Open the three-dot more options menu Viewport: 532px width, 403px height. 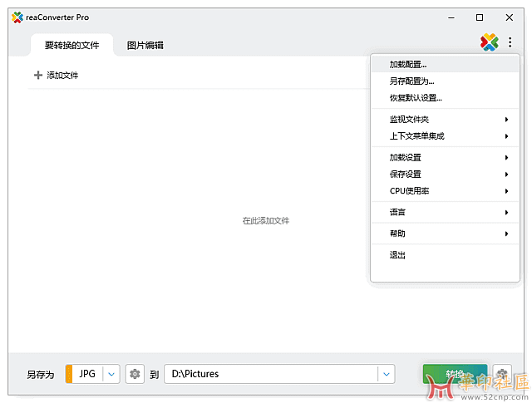510,42
